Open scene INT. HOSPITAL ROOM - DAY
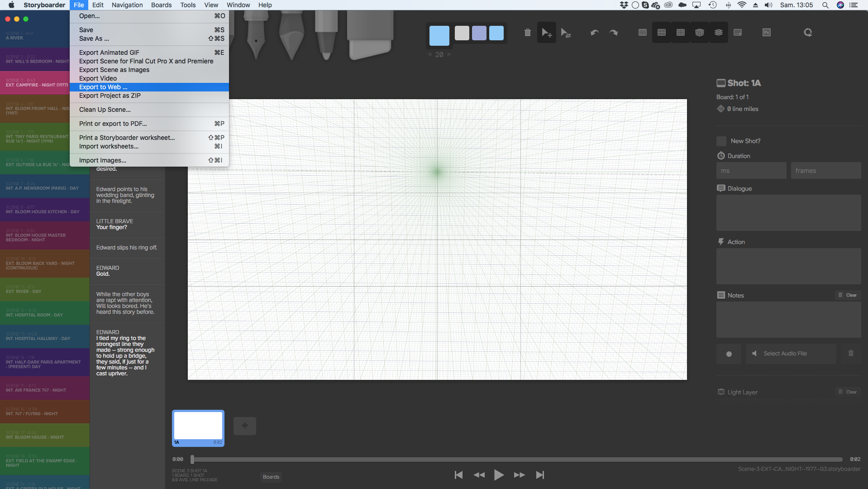This screenshot has height=489, width=868. tap(45, 313)
